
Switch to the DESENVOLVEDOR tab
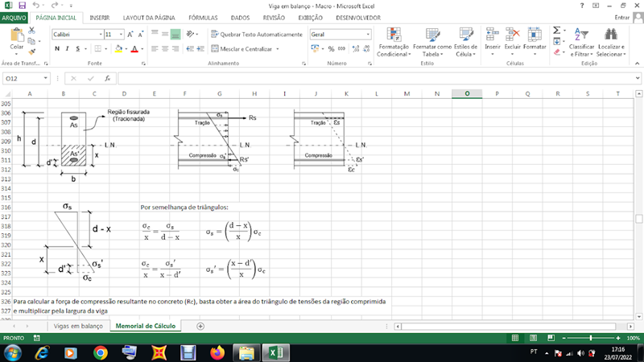(x=358, y=18)
